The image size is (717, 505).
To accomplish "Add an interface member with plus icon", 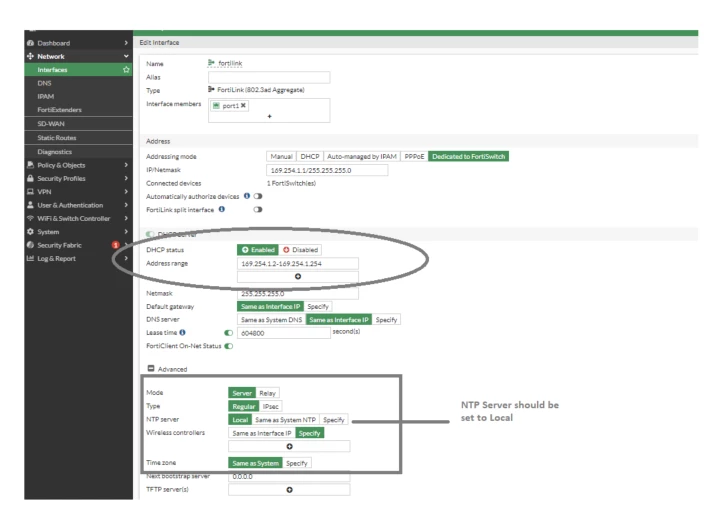I will pos(269,116).
